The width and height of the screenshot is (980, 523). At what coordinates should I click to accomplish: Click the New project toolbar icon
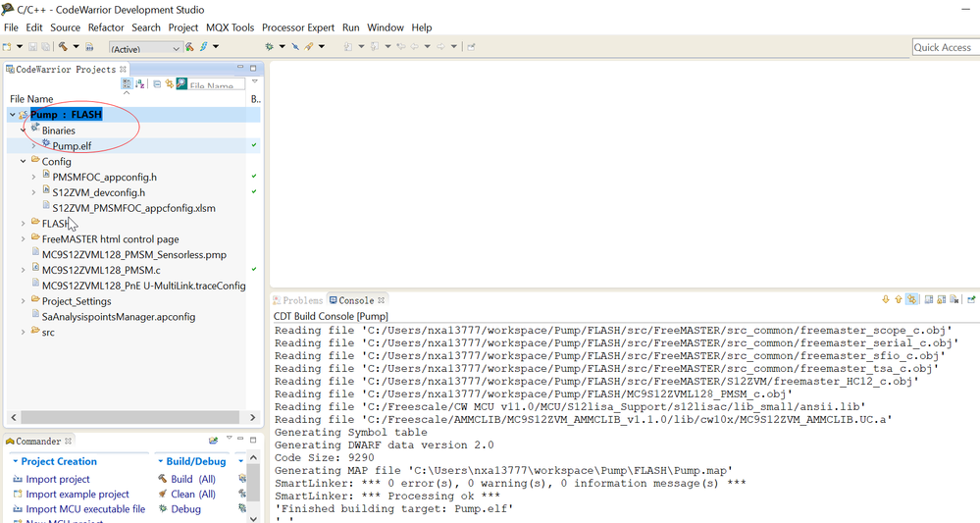(x=8, y=47)
